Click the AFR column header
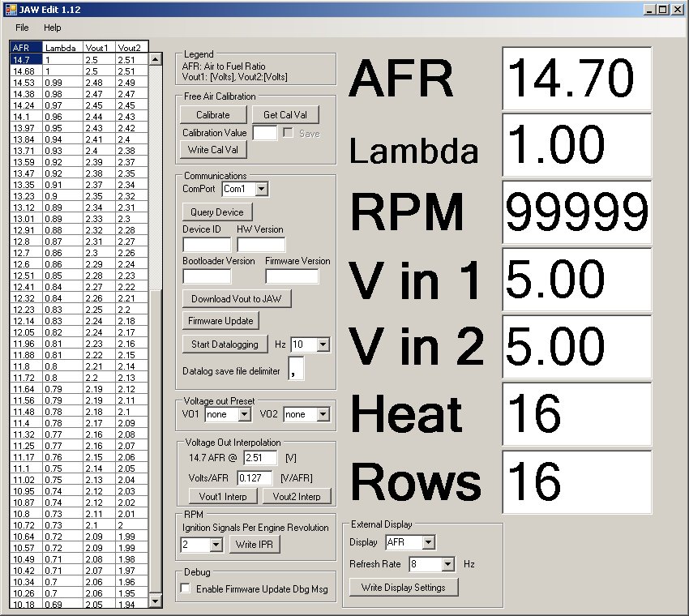The width and height of the screenshot is (689, 616). pyautogui.click(x=26, y=48)
